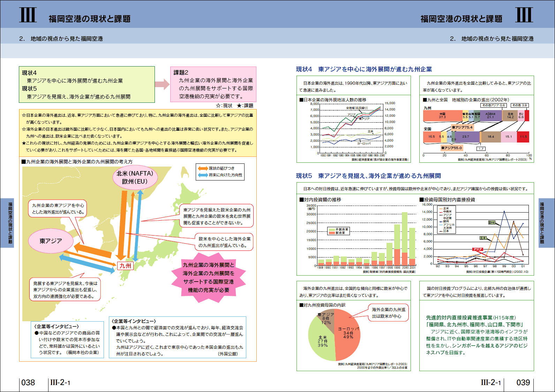The width and height of the screenshot is (555, 392).
Task: Click the chart title ■対内投資額の推移
Action: click(x=320, y=200)
